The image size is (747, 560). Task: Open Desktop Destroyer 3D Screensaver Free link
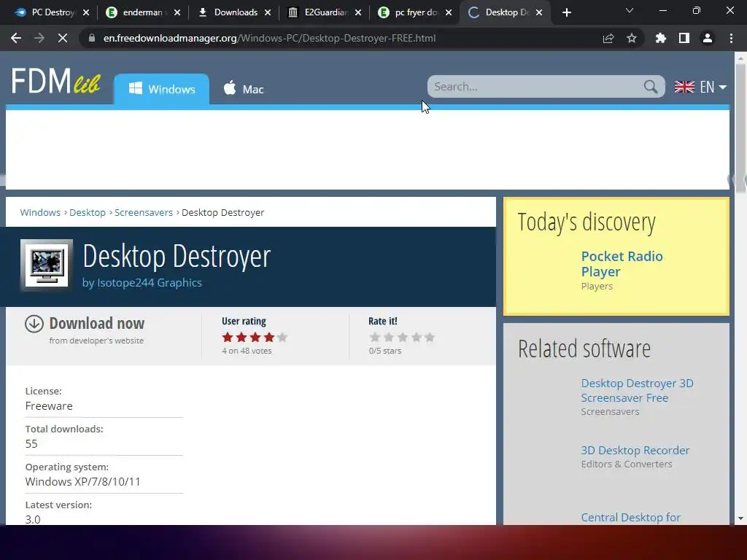[x=637, y=391]
